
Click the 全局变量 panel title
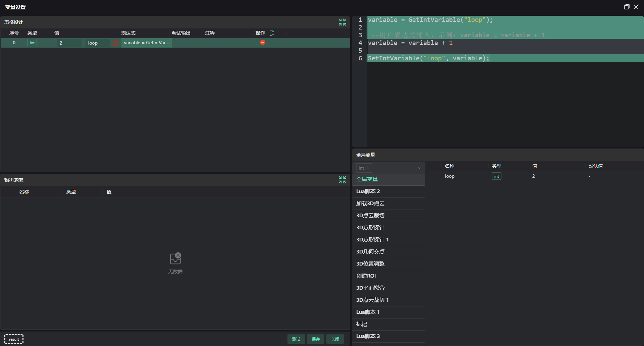[x=366, y=155]
